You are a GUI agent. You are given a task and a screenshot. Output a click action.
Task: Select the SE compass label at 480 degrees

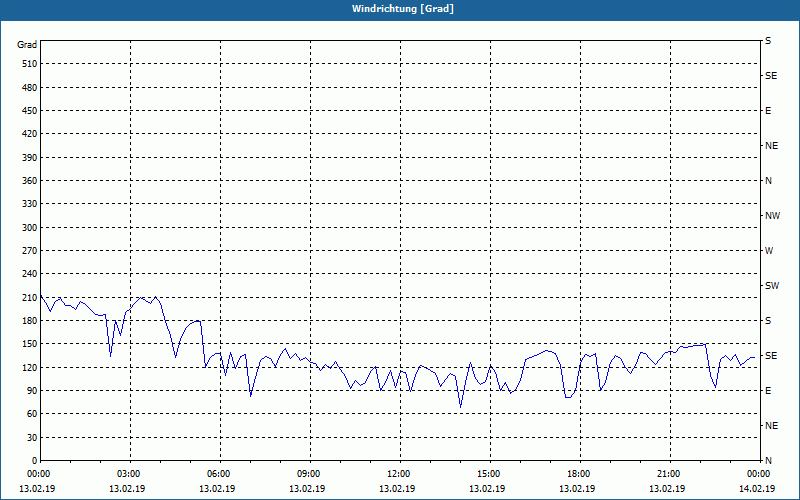(x=771, y=76)
